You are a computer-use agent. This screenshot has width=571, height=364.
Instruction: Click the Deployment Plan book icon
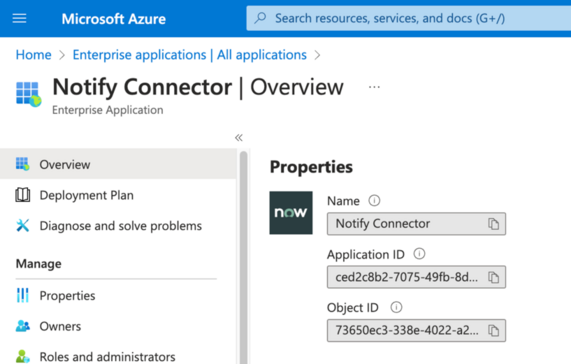pos(23,195)
